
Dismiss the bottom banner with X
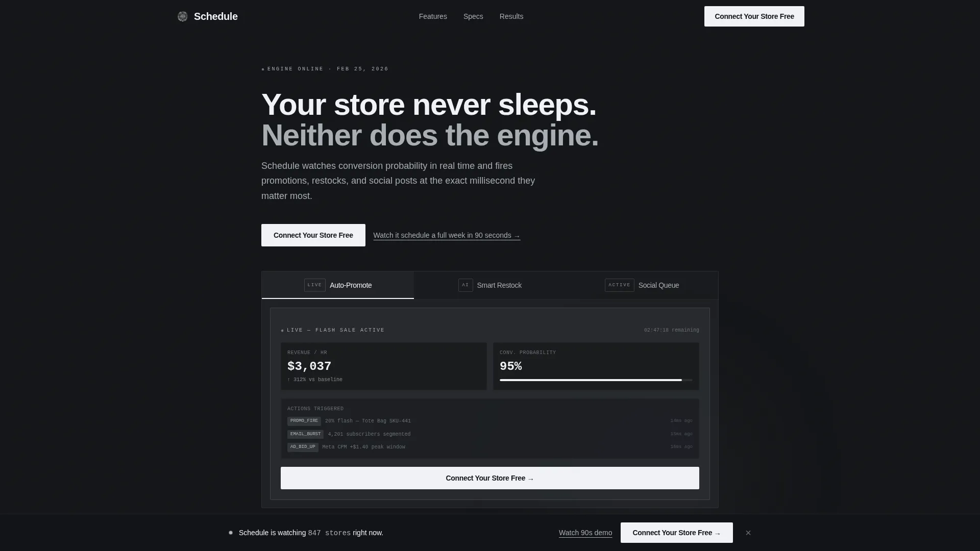pos(748,533)
